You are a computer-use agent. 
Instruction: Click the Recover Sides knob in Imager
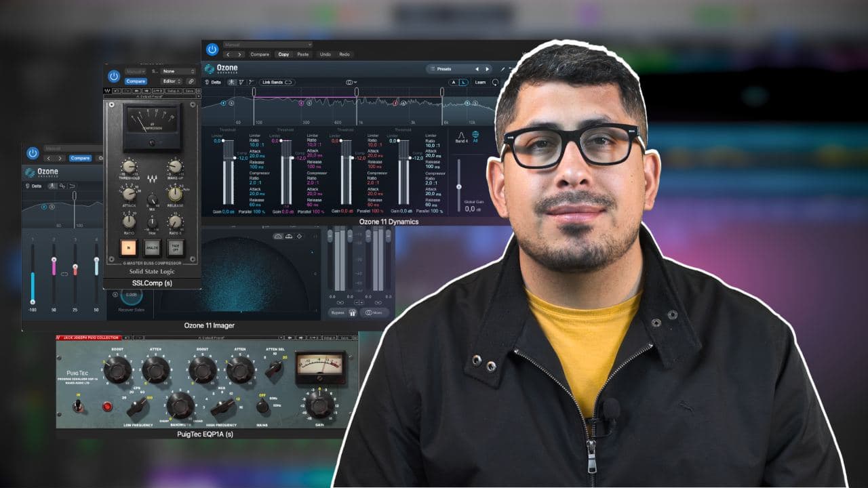pyautogui.click(x=130, y=296)
